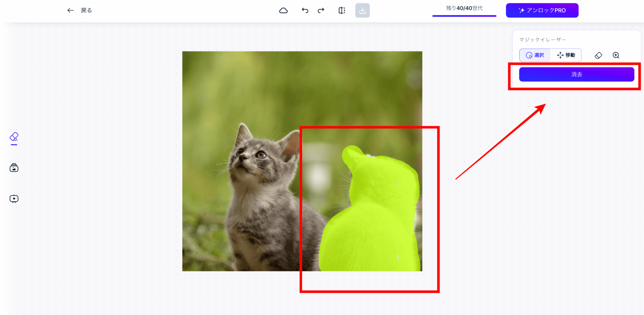The height and width of the screenshot is (315, 644).
Task: Click the cloud save icon
Action: (283, 11)
